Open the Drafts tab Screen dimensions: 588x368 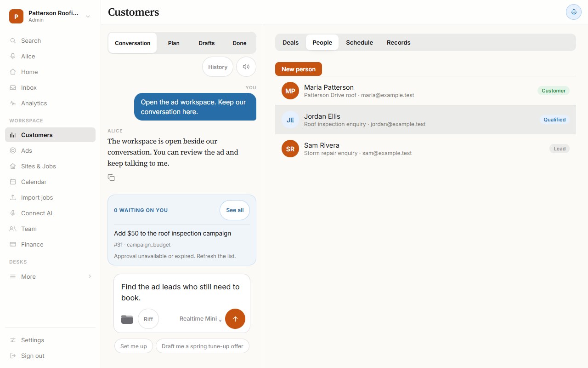tap(207, 43)
